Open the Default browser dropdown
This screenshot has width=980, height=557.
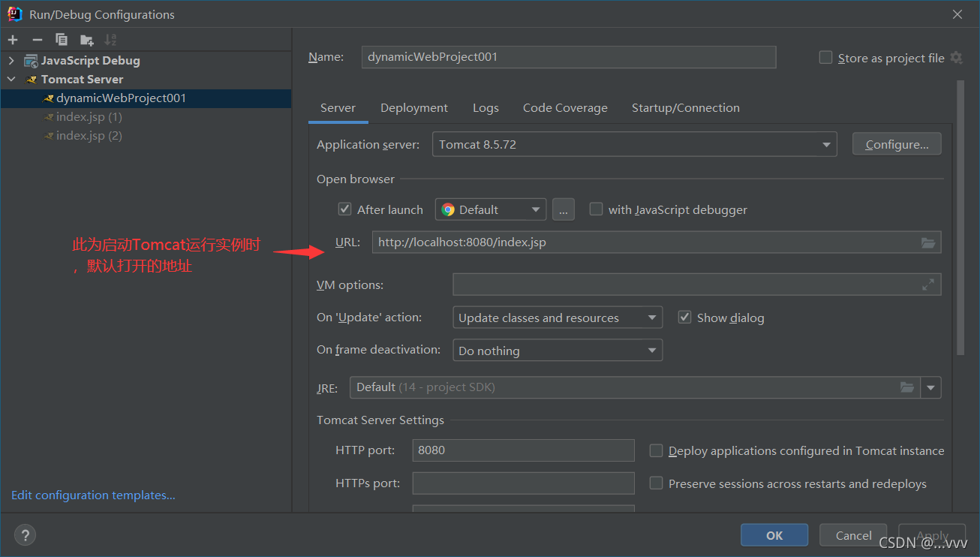click(x=491, y=209)
